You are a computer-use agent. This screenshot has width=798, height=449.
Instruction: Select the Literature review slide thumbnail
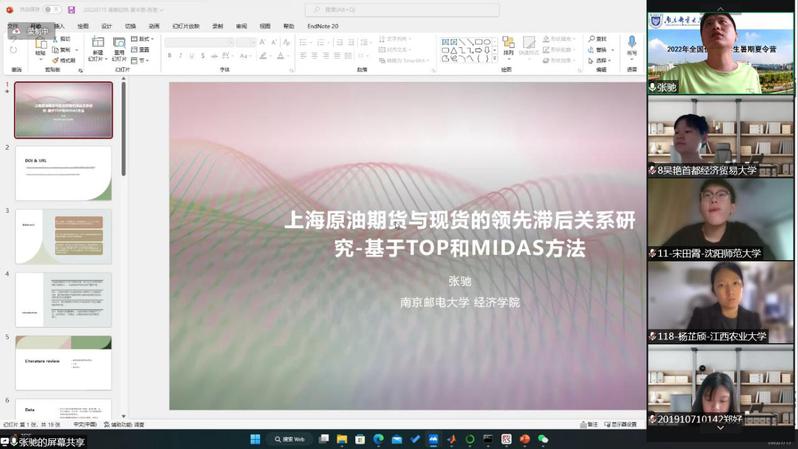(63, 362)
